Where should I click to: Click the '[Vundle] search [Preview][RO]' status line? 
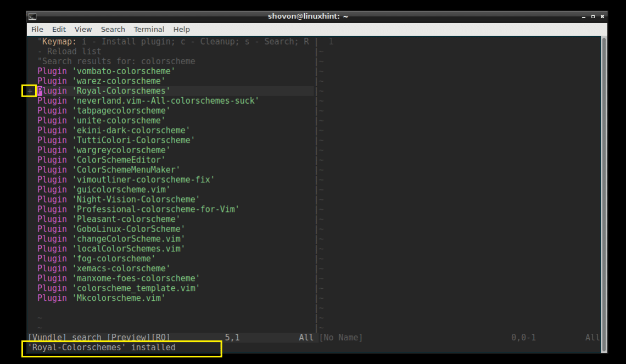pos(99,338)
